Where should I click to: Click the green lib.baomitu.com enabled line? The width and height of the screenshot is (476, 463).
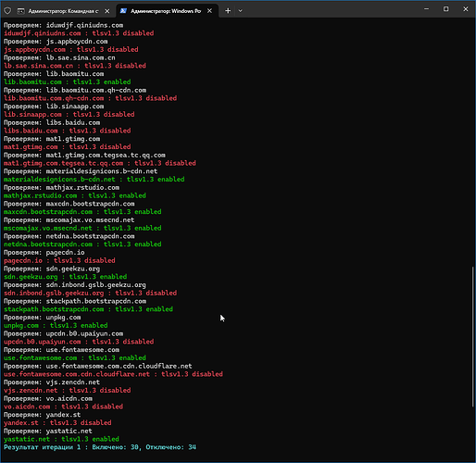pyautogui.click(x=68, y=81)
